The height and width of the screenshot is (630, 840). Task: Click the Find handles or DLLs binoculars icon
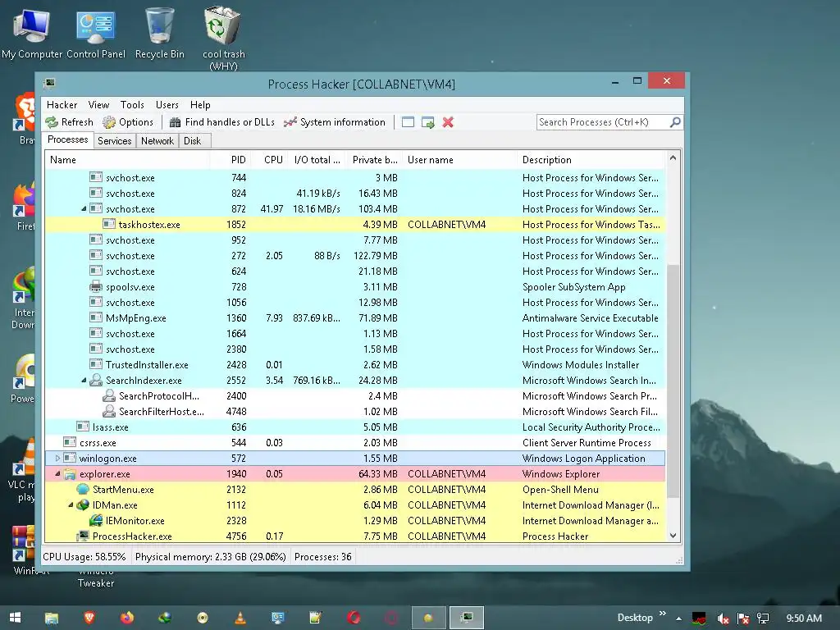[175, 123]
